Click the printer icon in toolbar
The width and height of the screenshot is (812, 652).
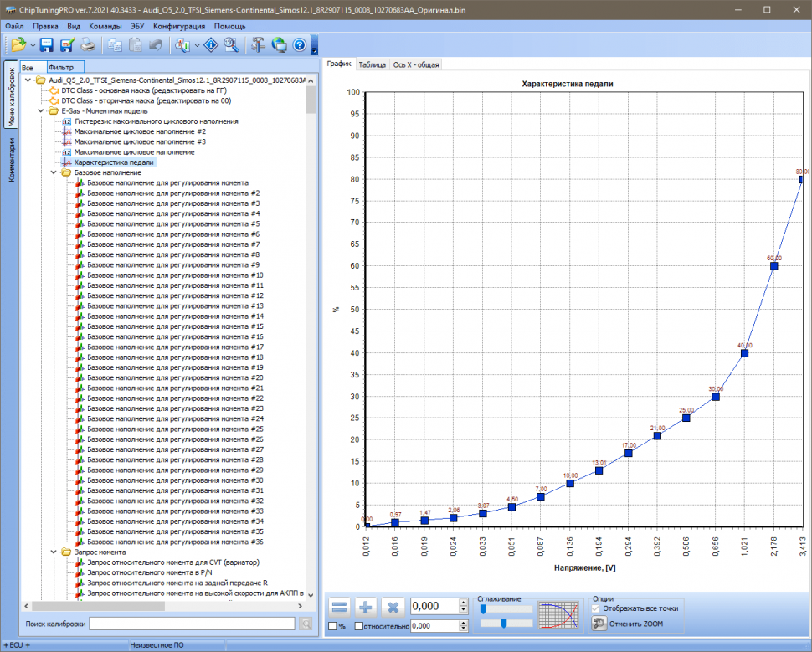87,45
